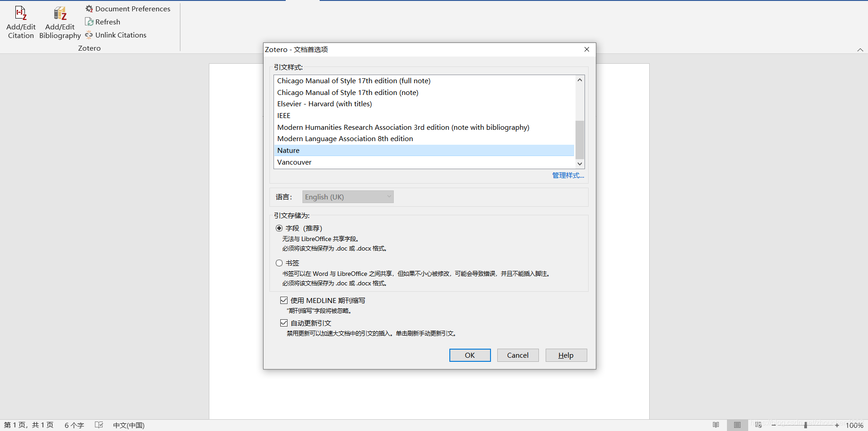Select Chicago Manual of Style (full note)

pyautogui.click(x=424, y=81)
